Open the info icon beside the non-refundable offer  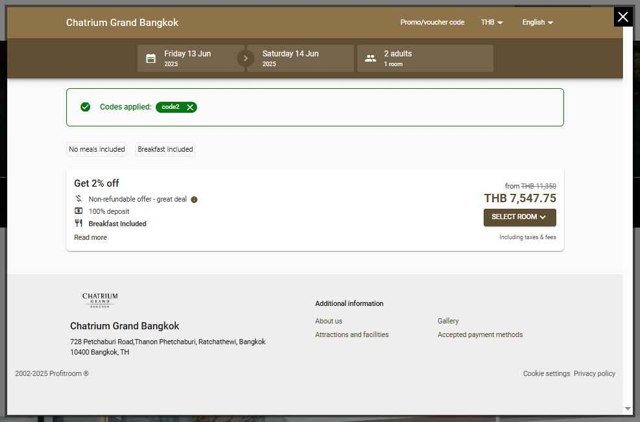coord(194,200)
